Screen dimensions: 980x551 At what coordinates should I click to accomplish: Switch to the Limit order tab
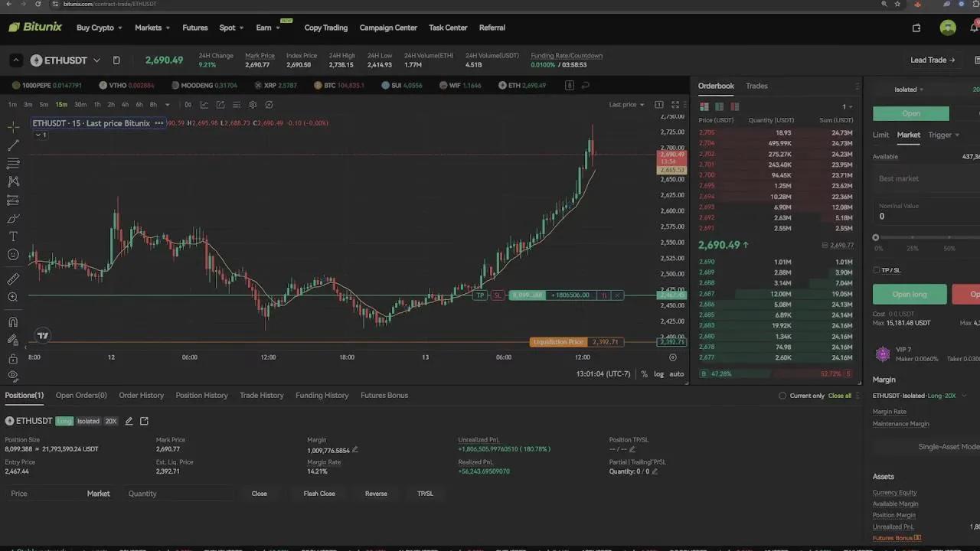point(880,135)
